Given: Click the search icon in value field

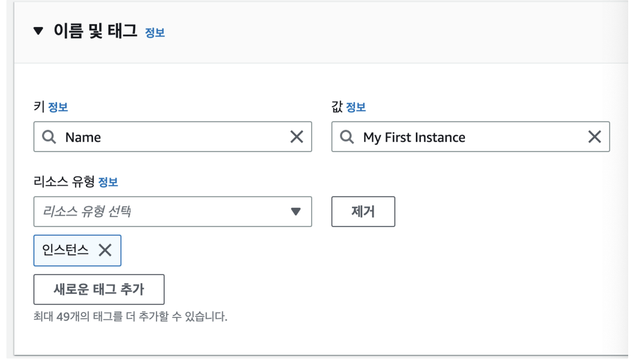Looking at the screenshot, I should [347, 137].
